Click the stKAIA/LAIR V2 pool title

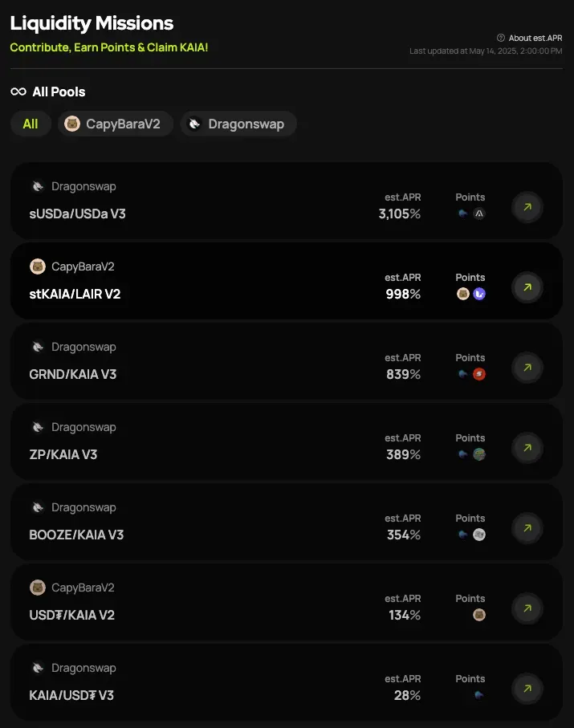point(75,295)
